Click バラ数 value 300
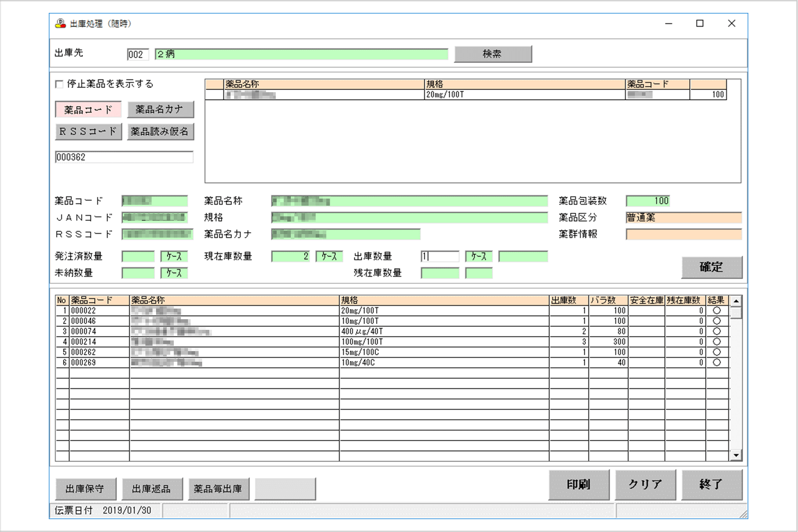Screen dimensions: 798x532 pyautogui.click(x=608, y=342)
